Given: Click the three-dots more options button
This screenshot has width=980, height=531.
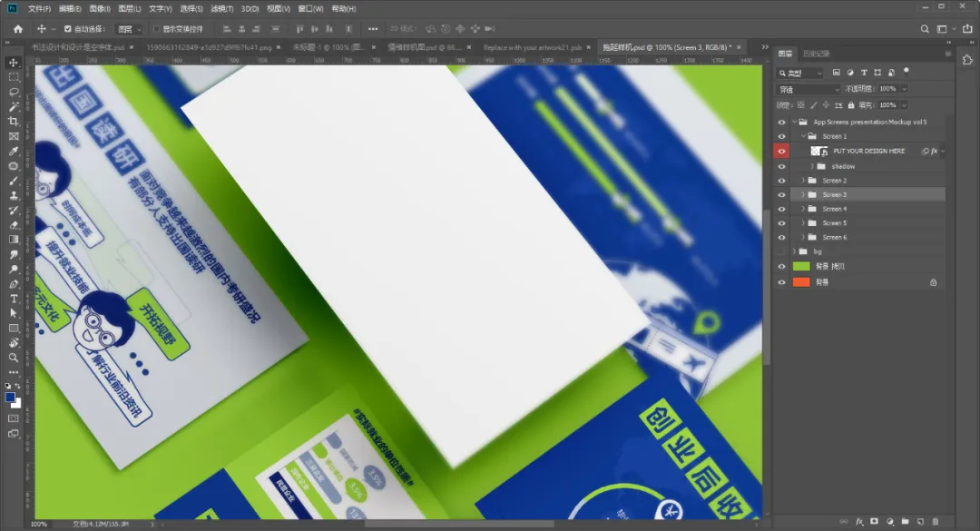Looking at the screenshot, I should 373,29.
